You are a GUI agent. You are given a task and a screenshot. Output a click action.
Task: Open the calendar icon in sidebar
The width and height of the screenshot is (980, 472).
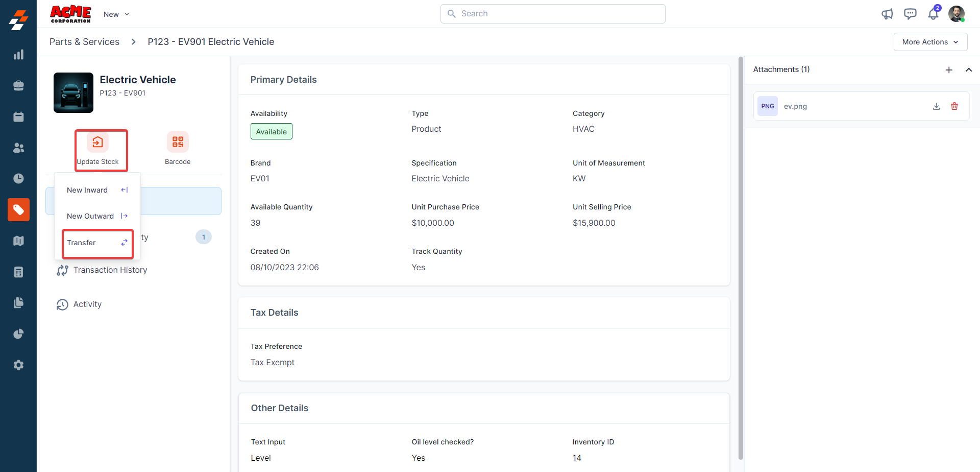tap(18, 117)
